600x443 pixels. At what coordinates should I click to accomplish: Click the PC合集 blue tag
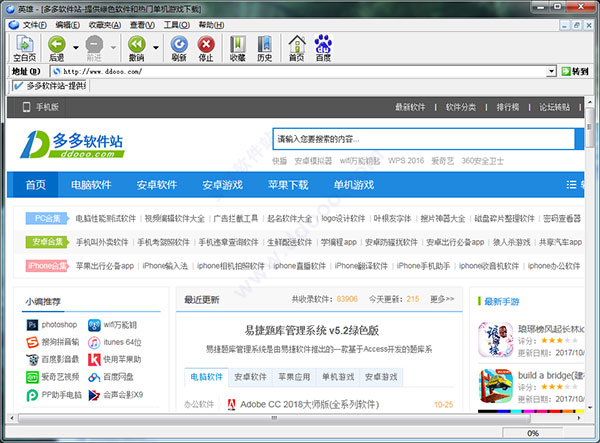pyautogui.click(x=47, y=218)
